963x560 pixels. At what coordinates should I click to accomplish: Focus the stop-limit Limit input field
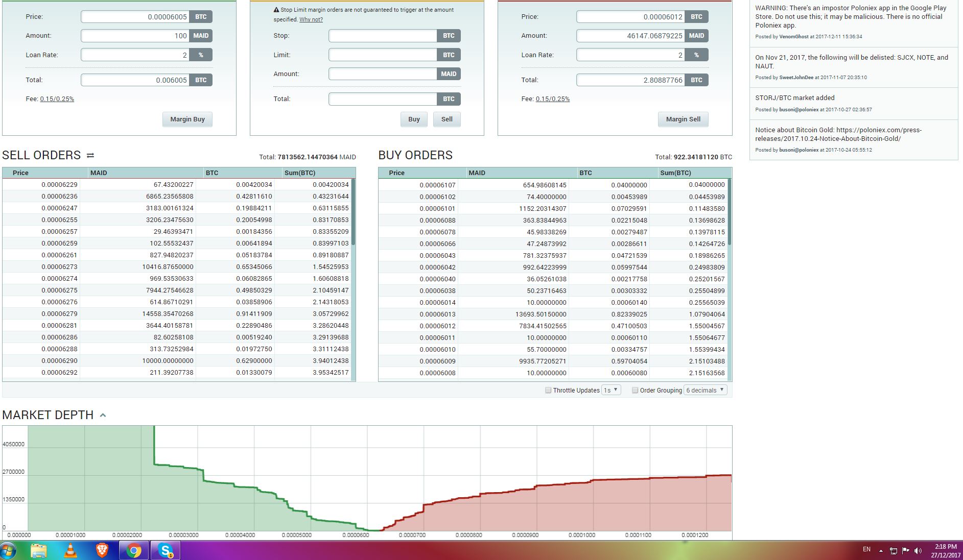(383, 55)
